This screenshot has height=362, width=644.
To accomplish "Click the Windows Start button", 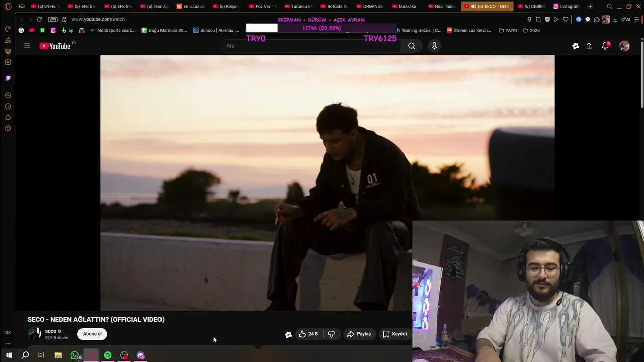I will coord(9,355).
